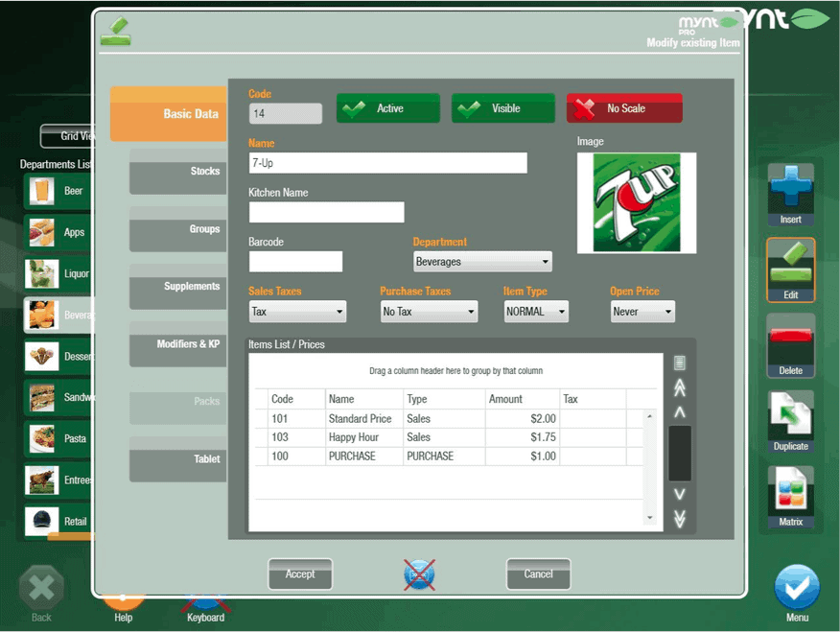Click the dark scroll thumb beside price list
Screen dimensions: 840x632
[679, 453]
